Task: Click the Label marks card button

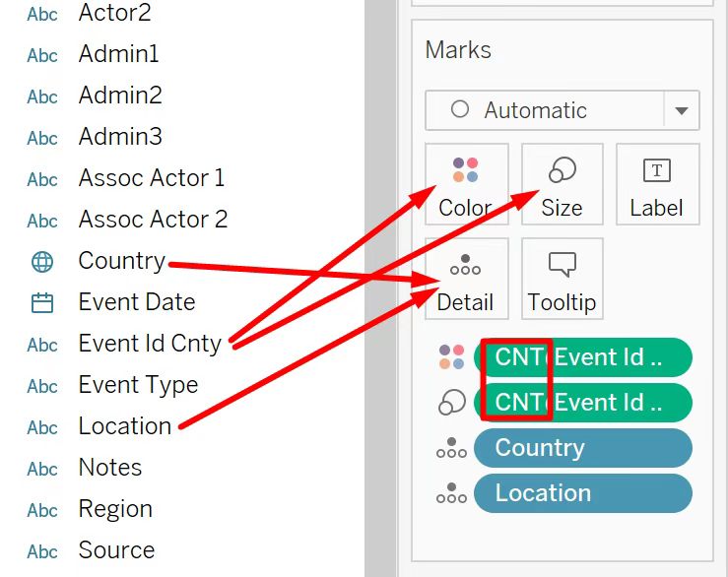Action: [x=657, y=185]
